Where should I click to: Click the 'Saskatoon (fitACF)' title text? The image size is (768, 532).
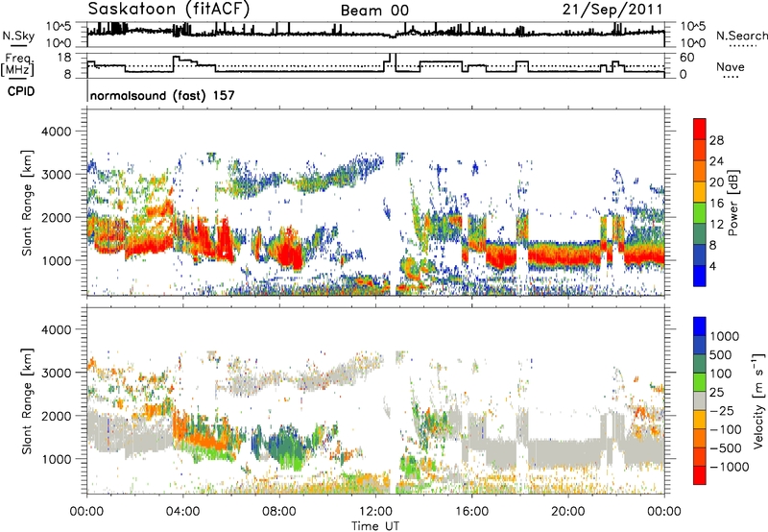point(170,10)
